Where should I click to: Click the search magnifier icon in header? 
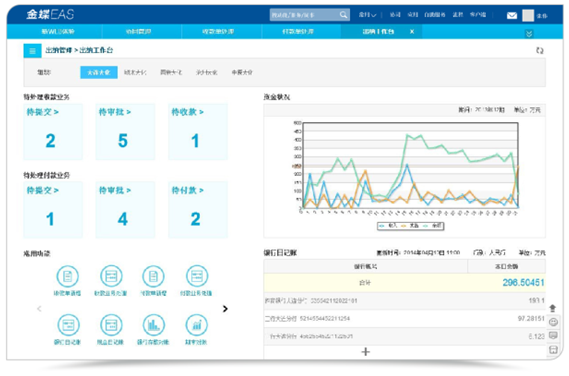point(343,15)
